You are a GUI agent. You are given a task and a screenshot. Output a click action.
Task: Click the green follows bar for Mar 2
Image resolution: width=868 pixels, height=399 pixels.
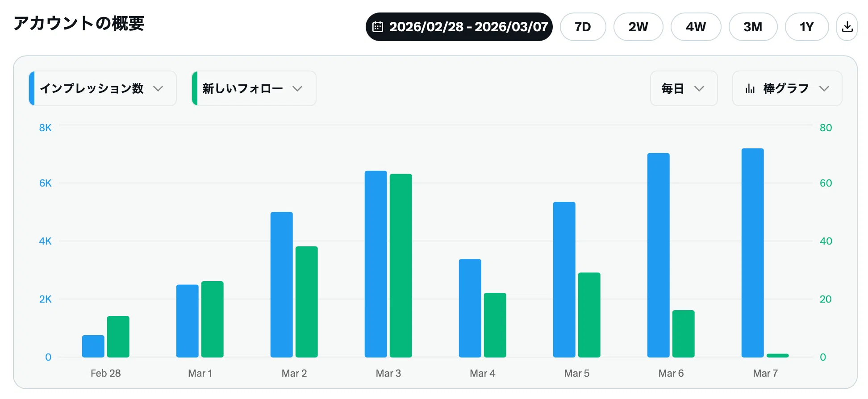click(x=307, y=302)
